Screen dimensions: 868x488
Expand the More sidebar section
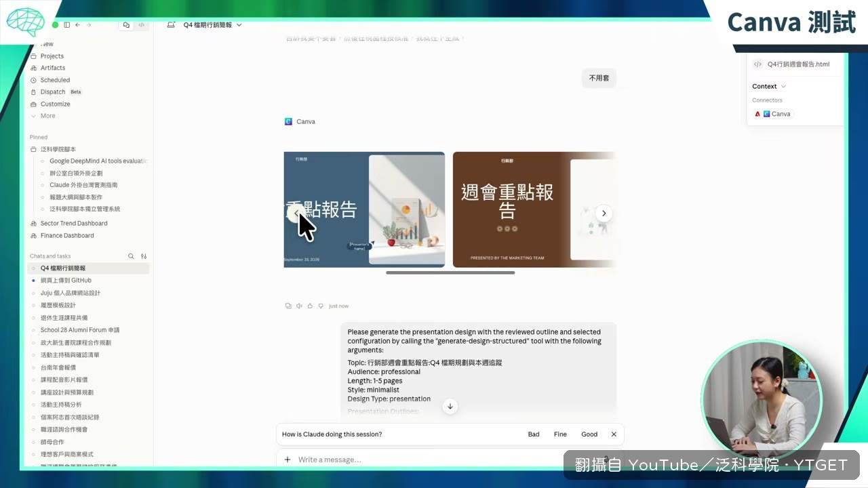pos(47,116)
